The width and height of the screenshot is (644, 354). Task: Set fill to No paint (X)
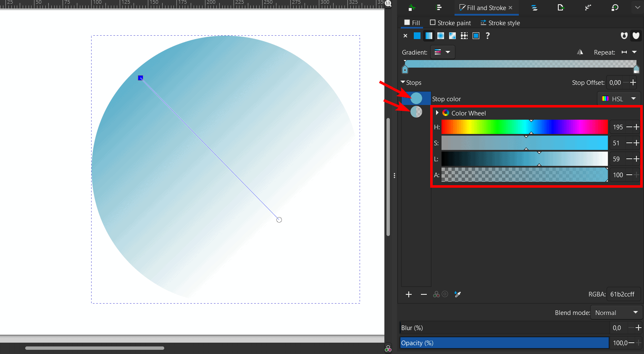pyautogui.click(x=405, y=36)
